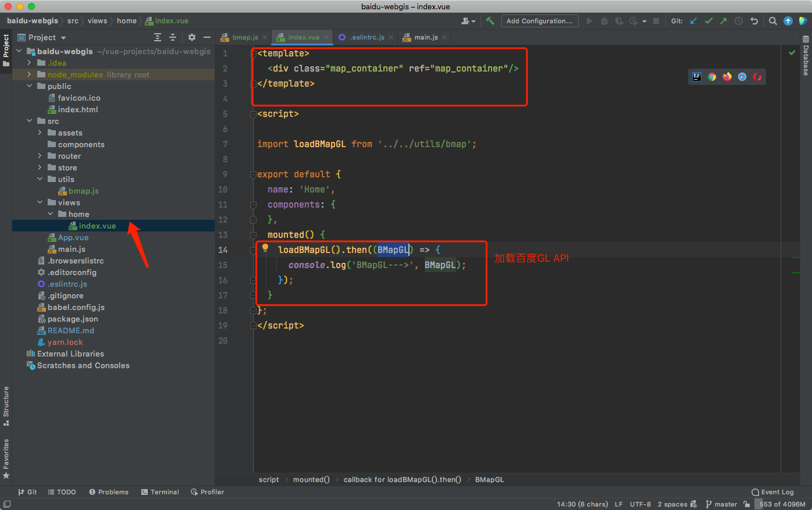This screenshot has height=510, width=812.
Task: Open preview in Opera browser icon
Action: (x=757, y=77)
